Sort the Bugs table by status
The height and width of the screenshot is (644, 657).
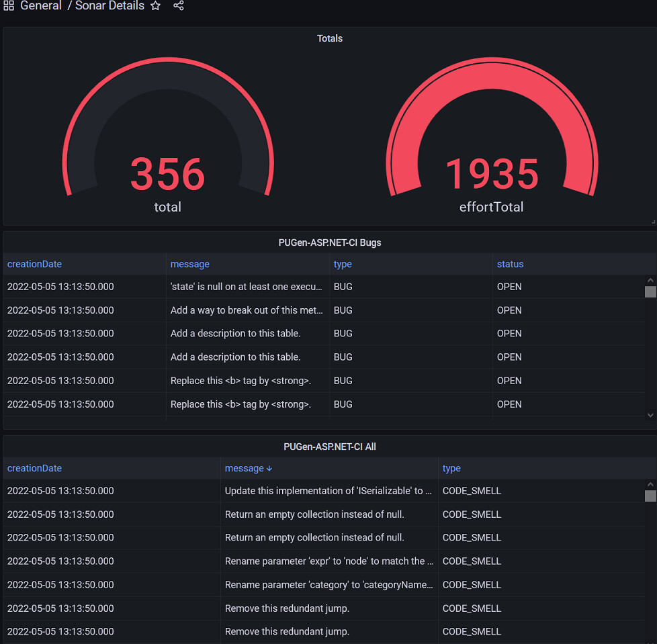[510, 264]
